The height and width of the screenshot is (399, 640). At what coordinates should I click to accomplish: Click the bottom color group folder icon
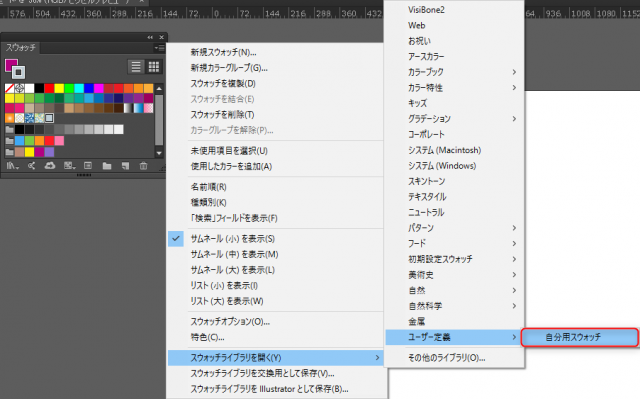tap(9, 152)
